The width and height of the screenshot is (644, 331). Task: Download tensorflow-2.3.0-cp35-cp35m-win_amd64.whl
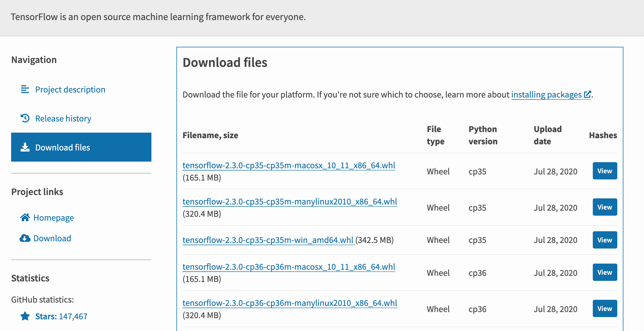point(268,240)
